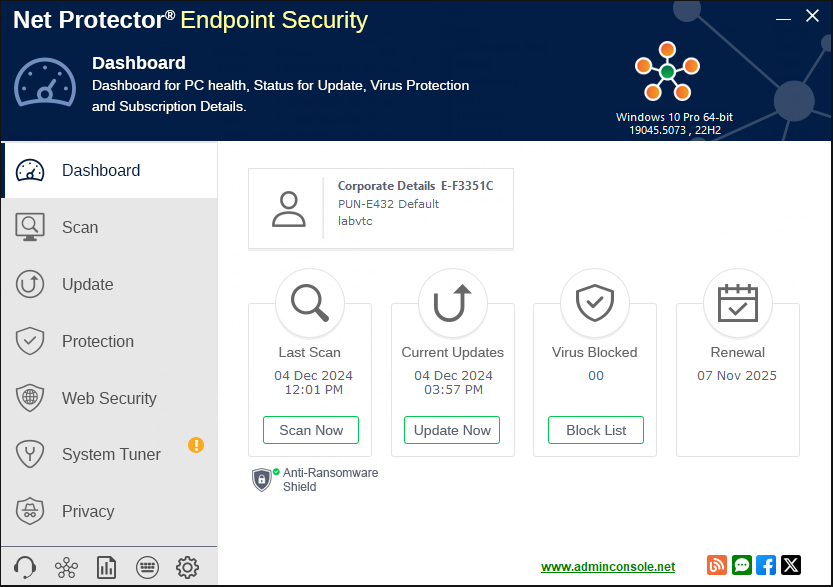
Task: Click the Update Now button
Action: [x=452, y=430]
